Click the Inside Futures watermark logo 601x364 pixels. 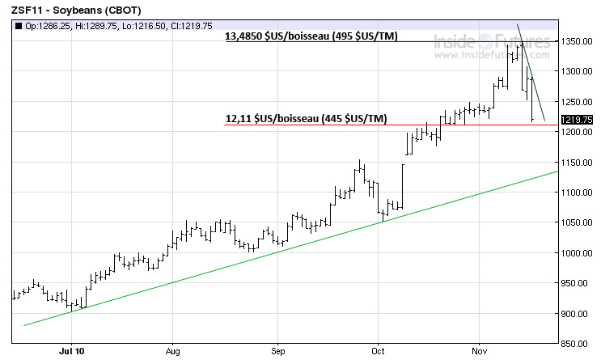[x=491, y=44]
